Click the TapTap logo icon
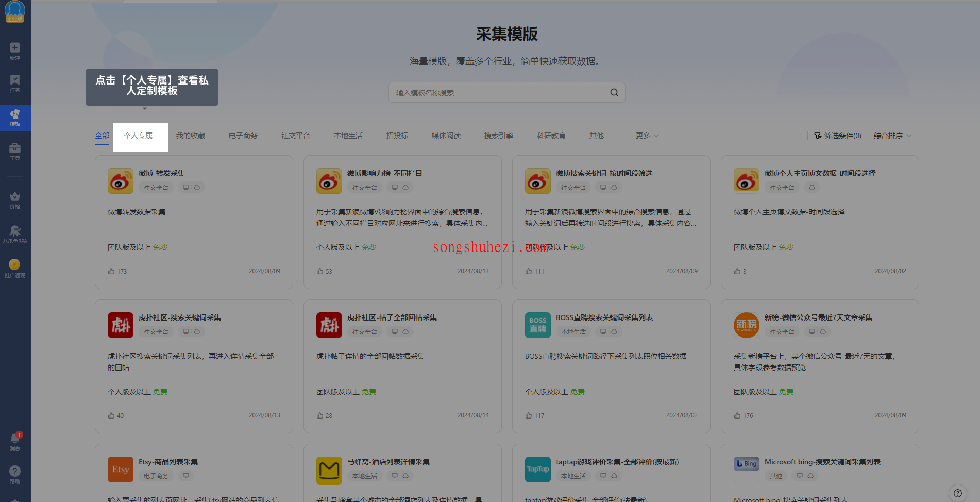 point(538,470)
